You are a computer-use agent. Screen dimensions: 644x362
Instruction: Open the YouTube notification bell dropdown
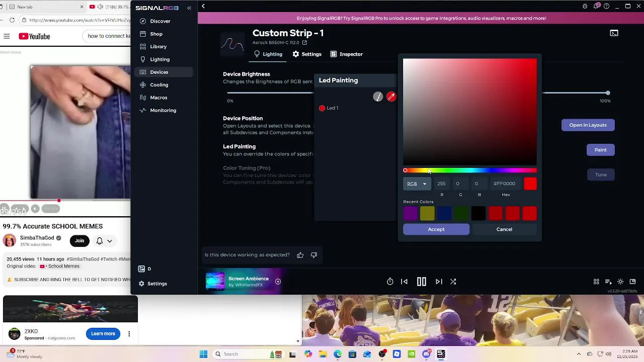pos(104,241)
